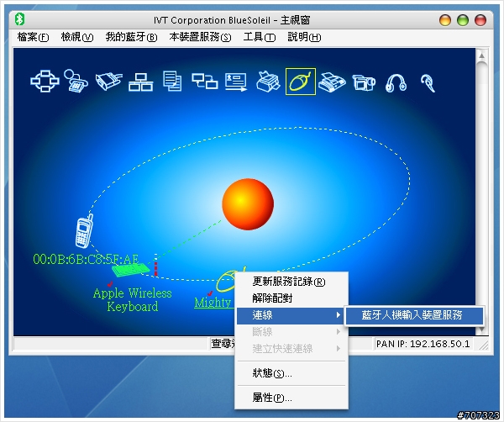Click the Mighty device name link
This screenshot has height=422, width=504.
tap(213, 303)
